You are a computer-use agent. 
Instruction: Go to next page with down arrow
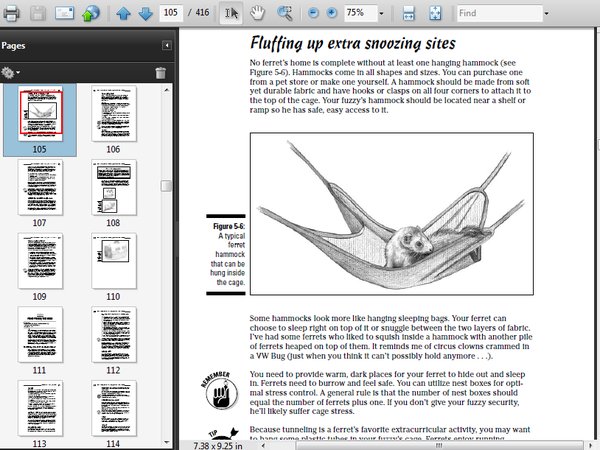(145, 14)
